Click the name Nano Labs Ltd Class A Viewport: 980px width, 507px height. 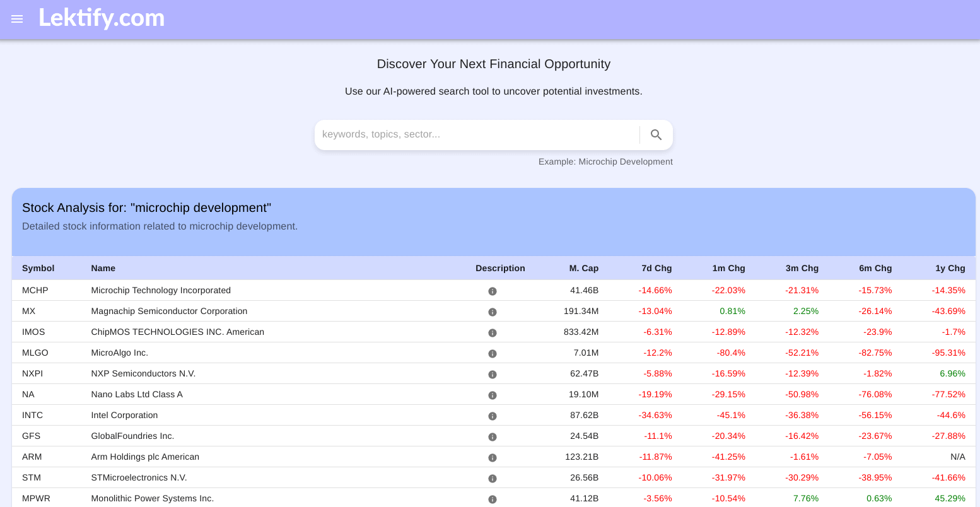pos(137,394)
